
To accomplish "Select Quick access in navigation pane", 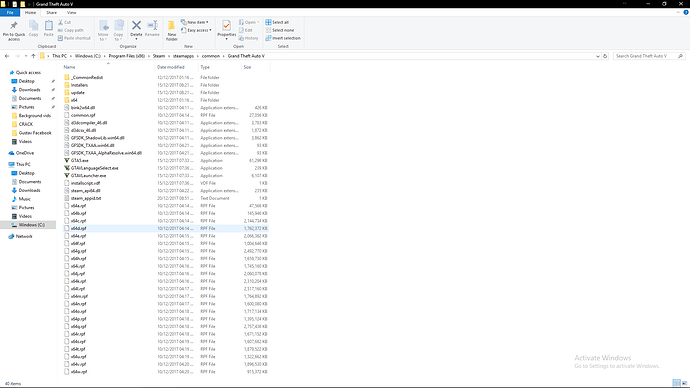I will click(28, 73).
